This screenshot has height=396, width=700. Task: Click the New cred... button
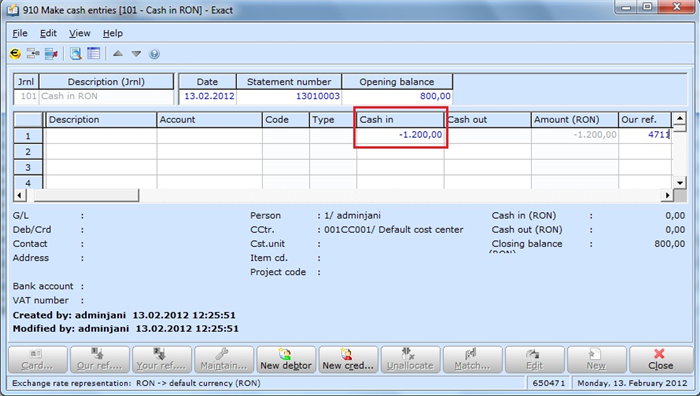[348, 359]
